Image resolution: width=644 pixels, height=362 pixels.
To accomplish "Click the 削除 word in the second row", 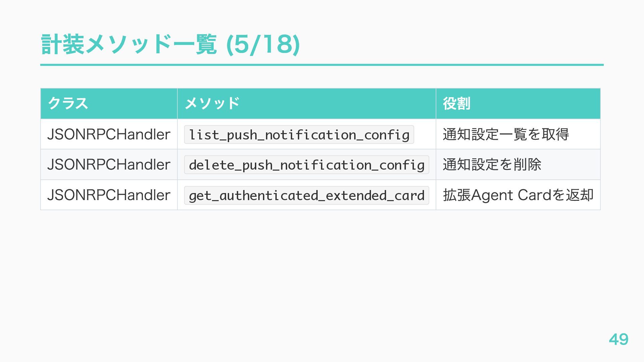I will tap(527, 165).
